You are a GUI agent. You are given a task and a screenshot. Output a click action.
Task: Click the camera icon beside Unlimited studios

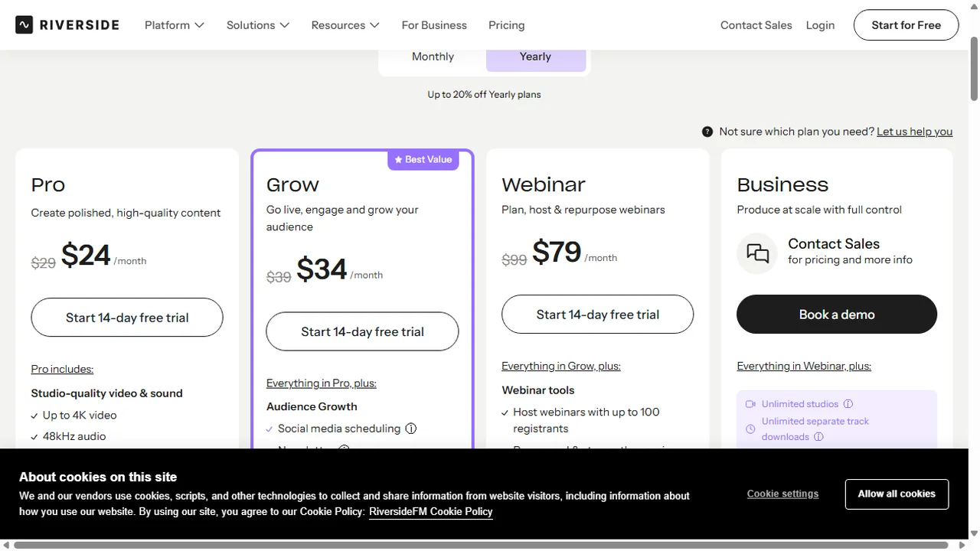750,404
